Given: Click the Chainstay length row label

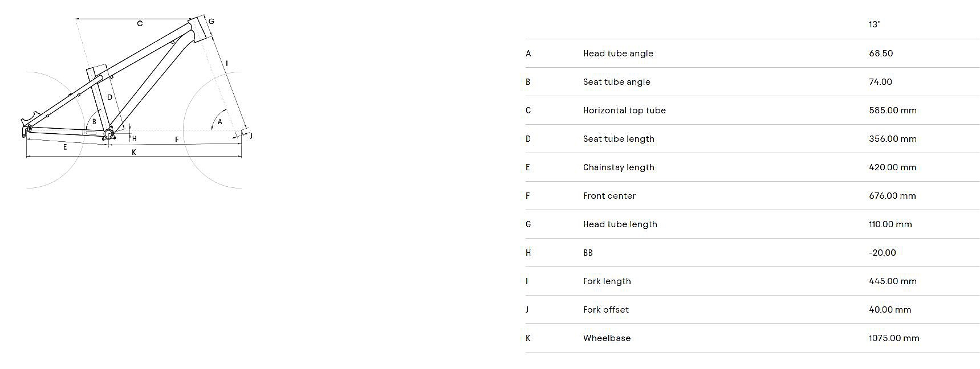Looking at the screenshot, I should (x=619, y=167).
